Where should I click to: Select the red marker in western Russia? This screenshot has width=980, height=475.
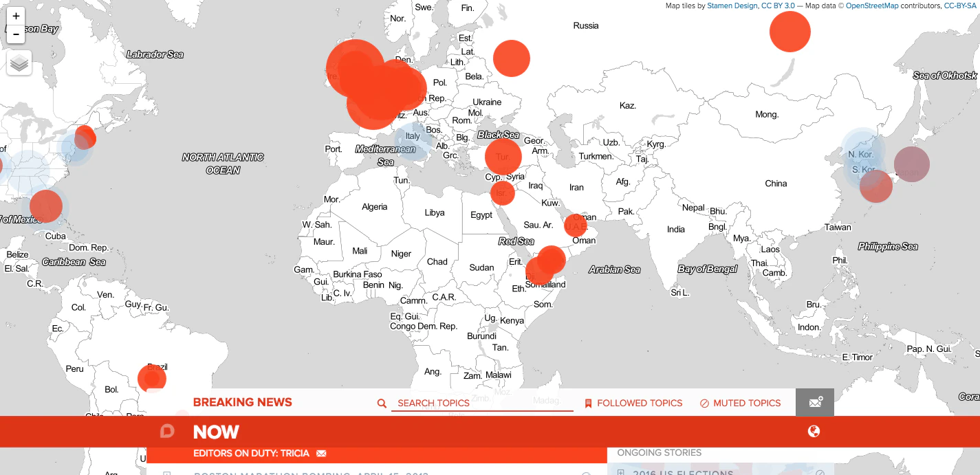[512, 58]
